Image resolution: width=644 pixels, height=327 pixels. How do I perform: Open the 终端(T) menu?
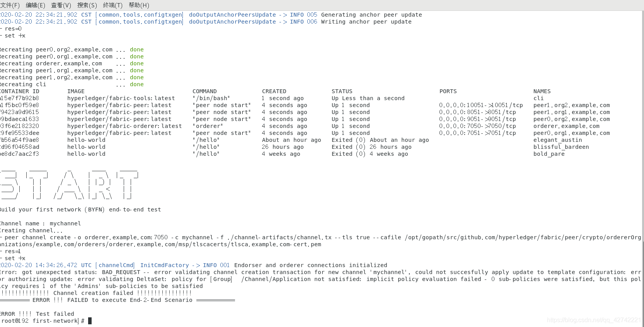point(112,5)
